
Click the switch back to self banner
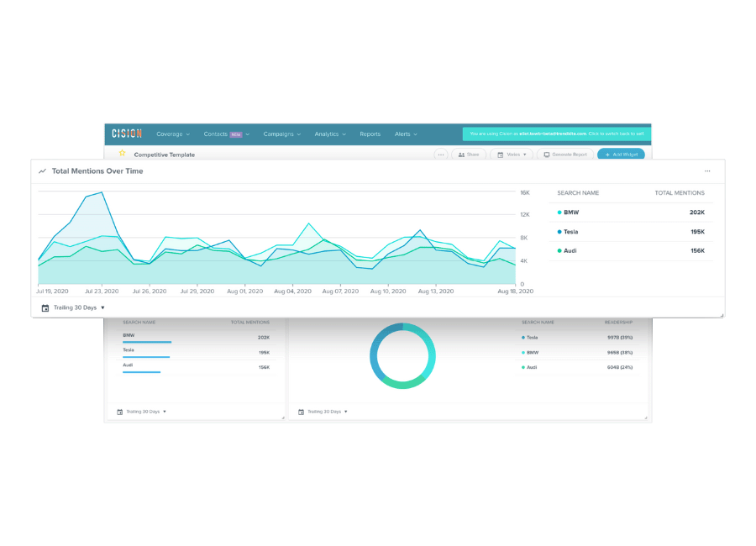pos(556,134)
